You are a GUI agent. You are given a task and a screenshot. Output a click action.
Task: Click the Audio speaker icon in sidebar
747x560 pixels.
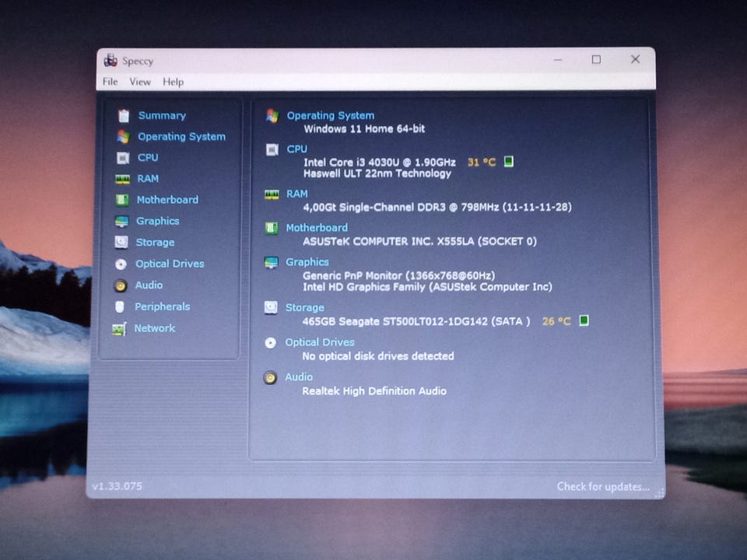121,285
